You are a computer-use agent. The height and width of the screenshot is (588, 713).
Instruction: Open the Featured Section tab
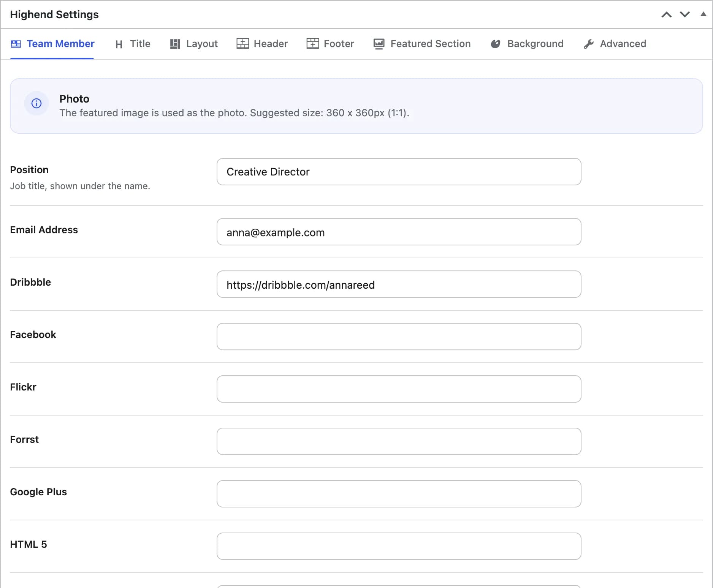[422, 44]
